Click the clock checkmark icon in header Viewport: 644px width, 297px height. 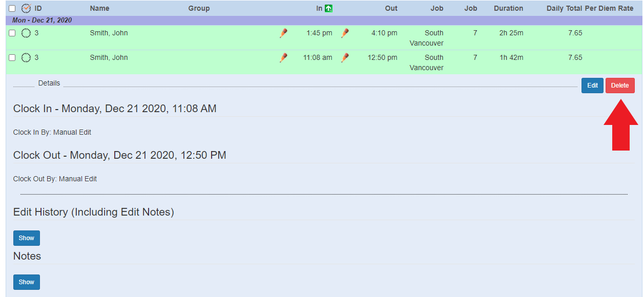pos(26,8)
